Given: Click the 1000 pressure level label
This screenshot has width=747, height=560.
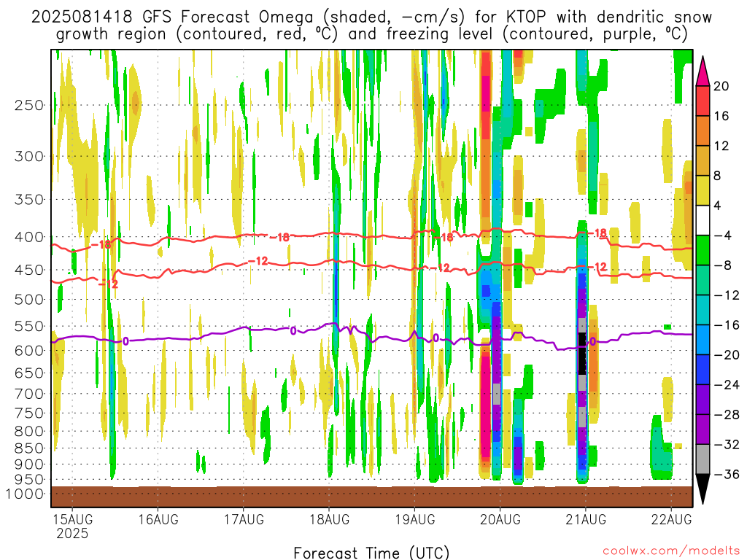Looking at the screenshot, I should (25, 494).
